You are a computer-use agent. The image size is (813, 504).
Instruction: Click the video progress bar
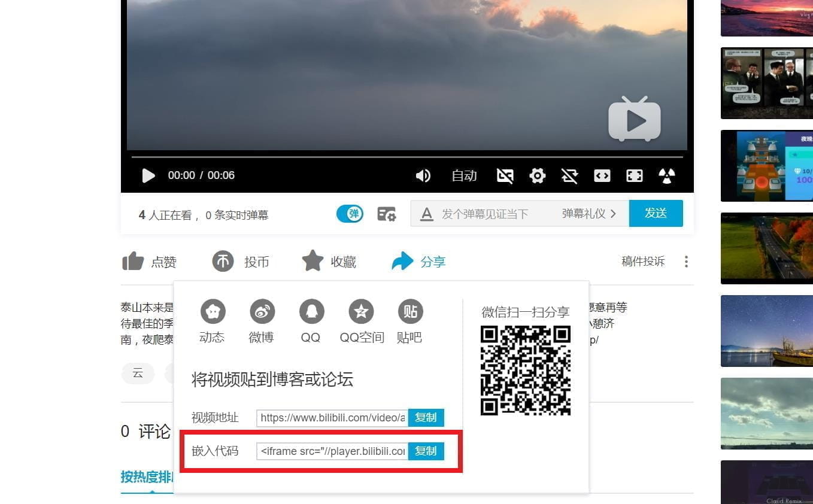click(x=407, y=157)
